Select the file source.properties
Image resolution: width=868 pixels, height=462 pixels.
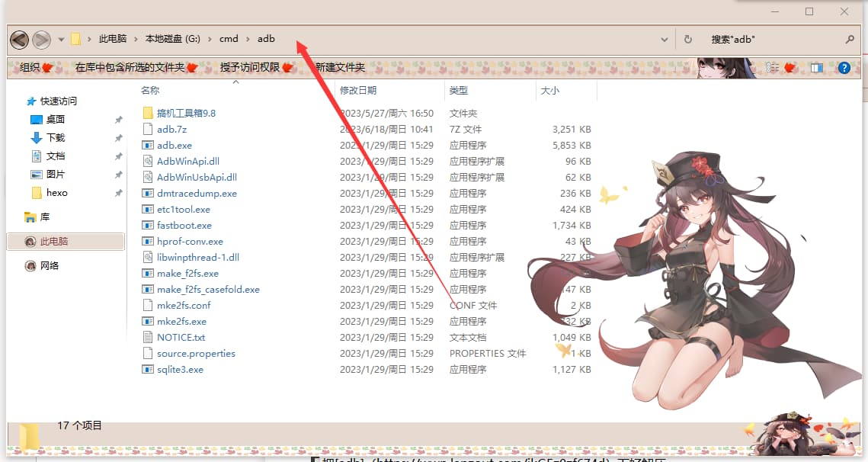click(x=196, y=354)
